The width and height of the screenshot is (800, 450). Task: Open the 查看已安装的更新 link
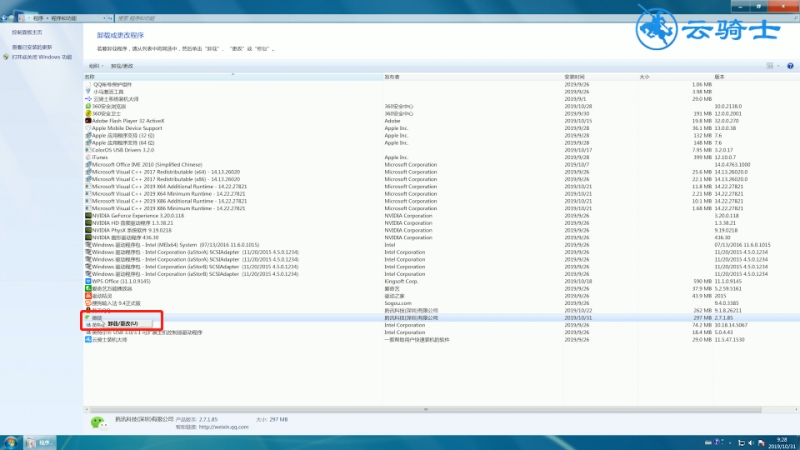(32, 47)
